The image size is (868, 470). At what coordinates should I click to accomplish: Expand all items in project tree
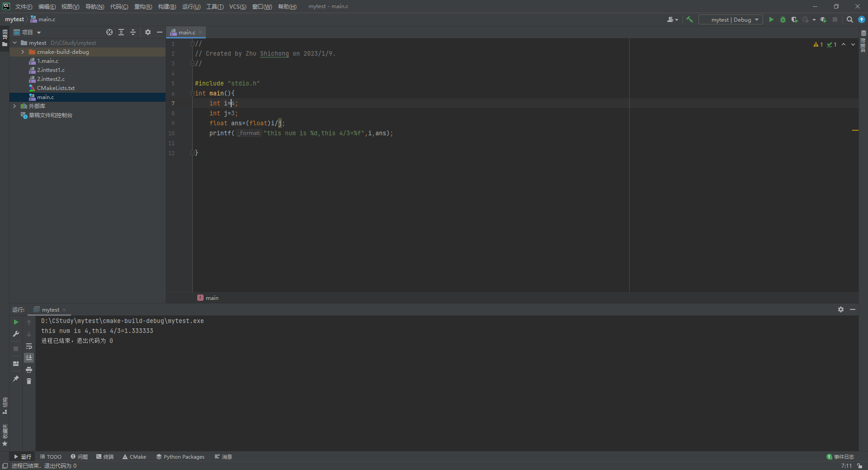click(121, 32)
